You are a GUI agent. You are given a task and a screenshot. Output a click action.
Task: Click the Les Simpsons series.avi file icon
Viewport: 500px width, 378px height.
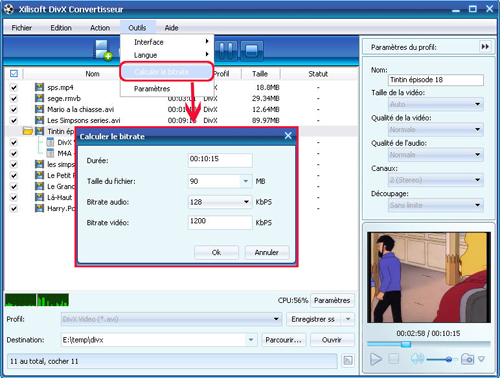click(39, 120)
